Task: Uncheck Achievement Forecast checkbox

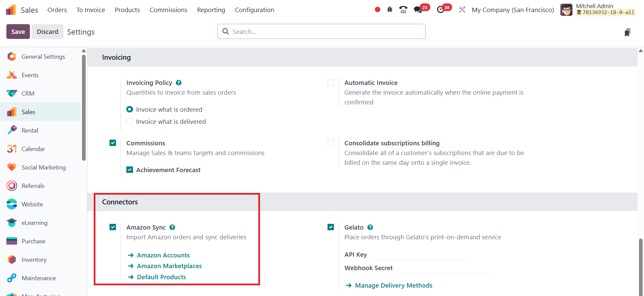Action: 130,170
